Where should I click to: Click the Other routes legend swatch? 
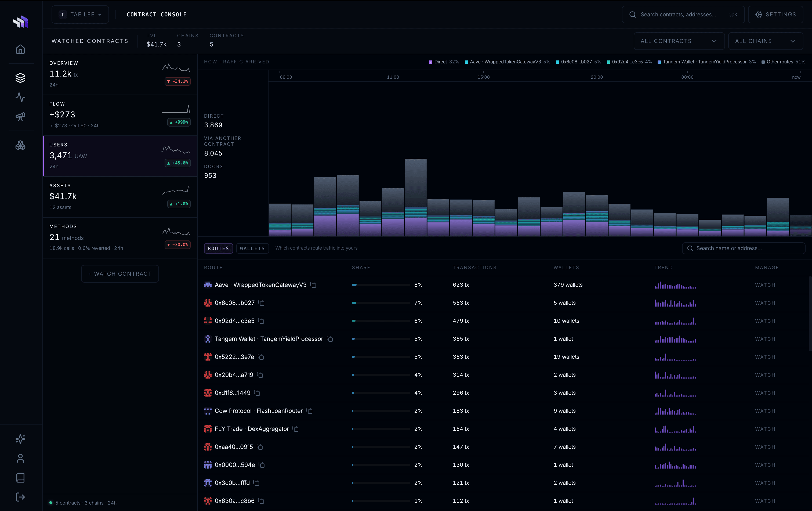[x=763, y=62]
